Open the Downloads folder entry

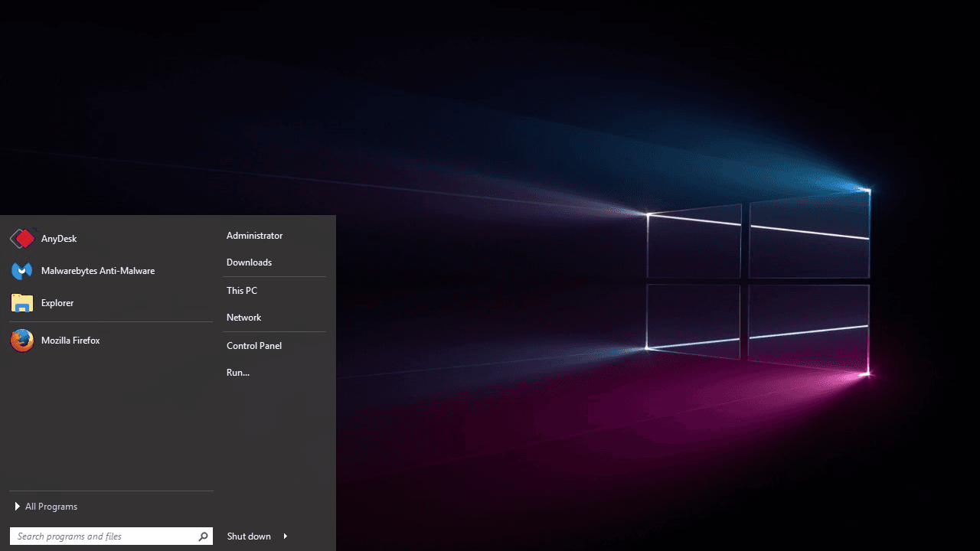point(249,262)
